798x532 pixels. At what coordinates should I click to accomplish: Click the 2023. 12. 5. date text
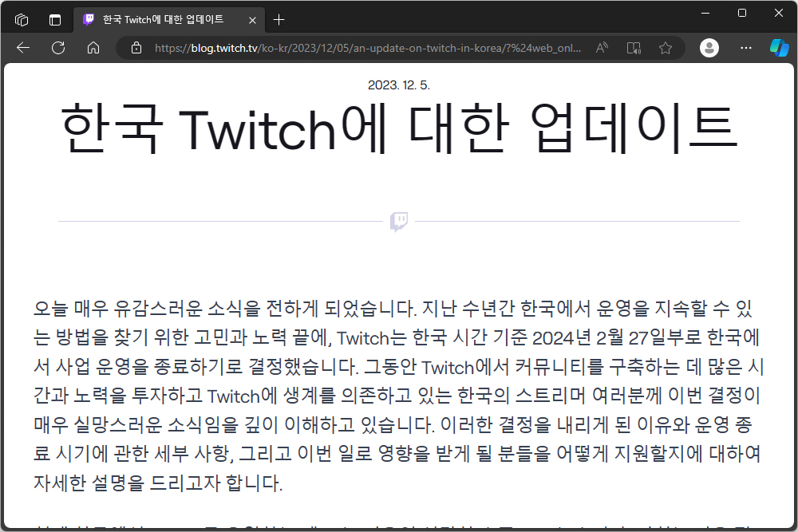point(399,85)
